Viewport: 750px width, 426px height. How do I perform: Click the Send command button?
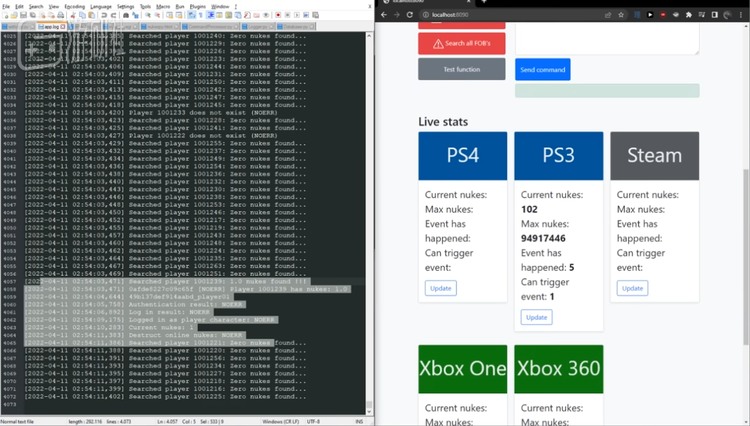tap(543, 70)
